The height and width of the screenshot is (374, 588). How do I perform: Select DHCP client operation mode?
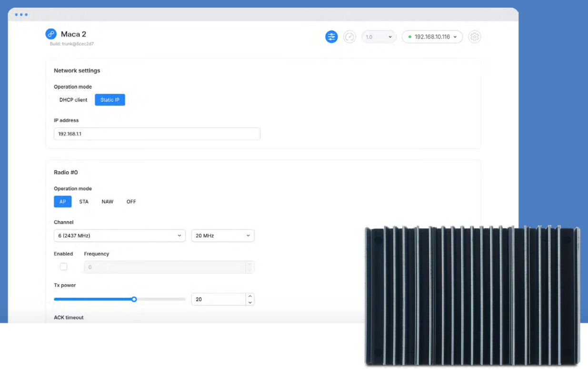[73, 100]
